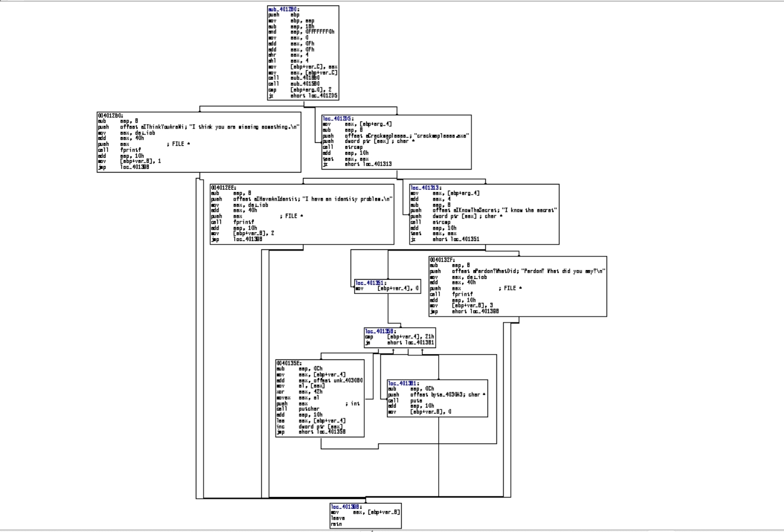Select the '0040132F:' block address label
The height and width of the screenshot is (532, 784).
[x=442, y=259]
